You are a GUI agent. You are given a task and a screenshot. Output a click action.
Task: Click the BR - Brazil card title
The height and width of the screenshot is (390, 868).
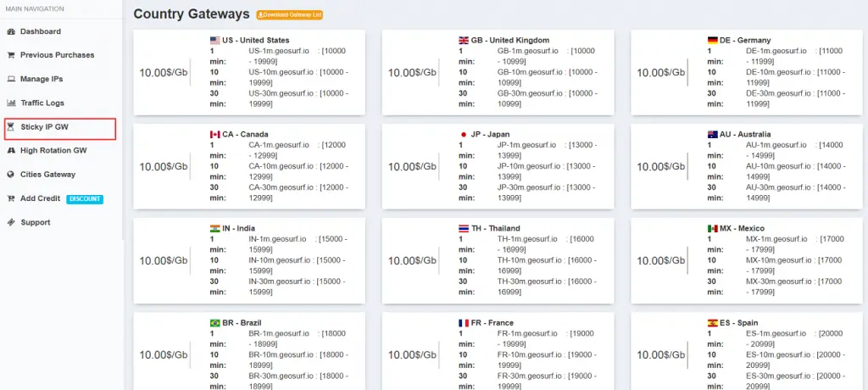242,323
